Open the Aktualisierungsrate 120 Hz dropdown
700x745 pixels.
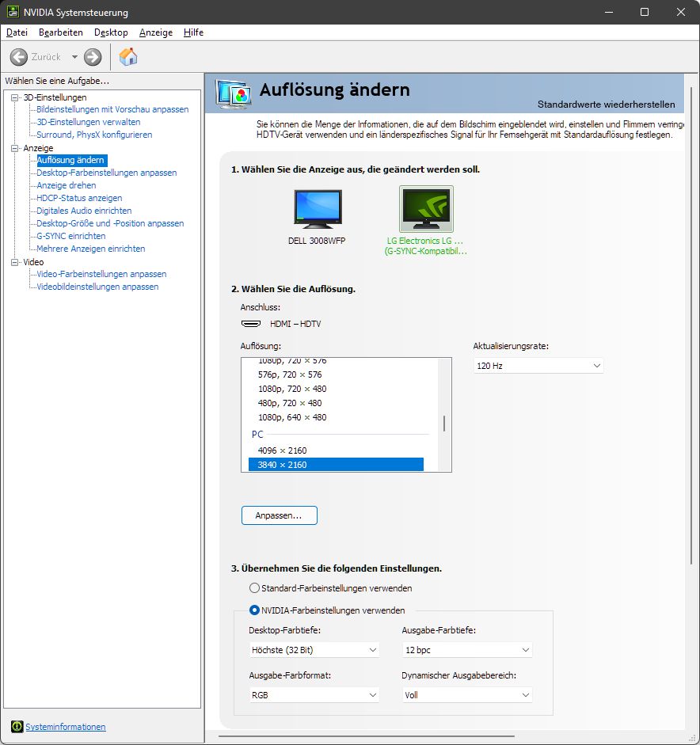point(538,365)
